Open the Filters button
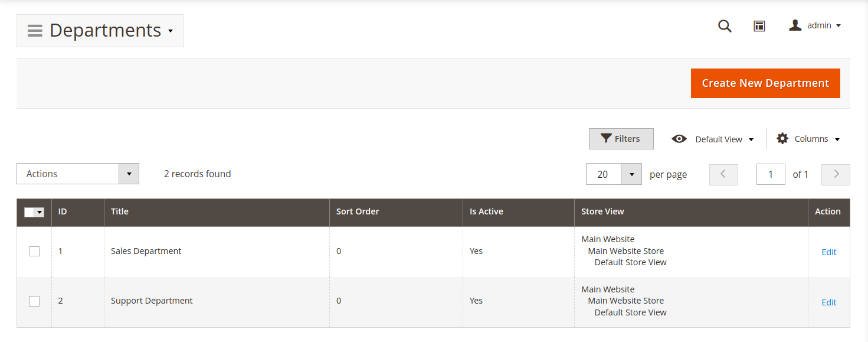 pos(621,139)
